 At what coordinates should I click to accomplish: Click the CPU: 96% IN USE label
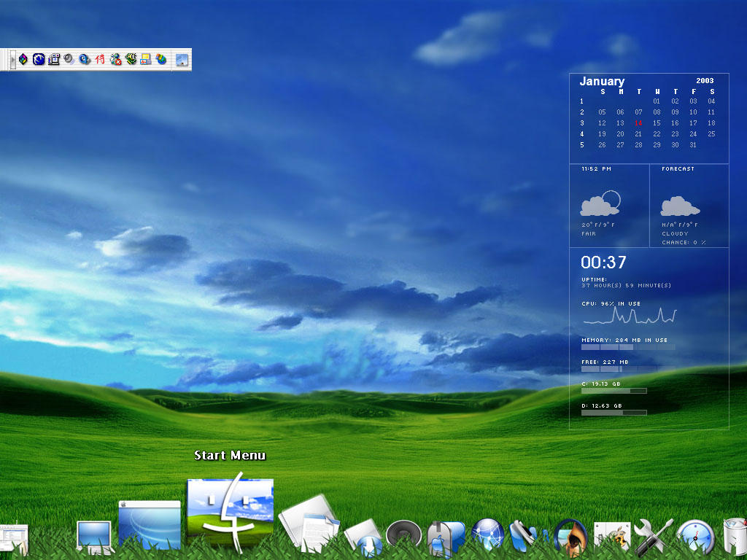tap(611, 304)
